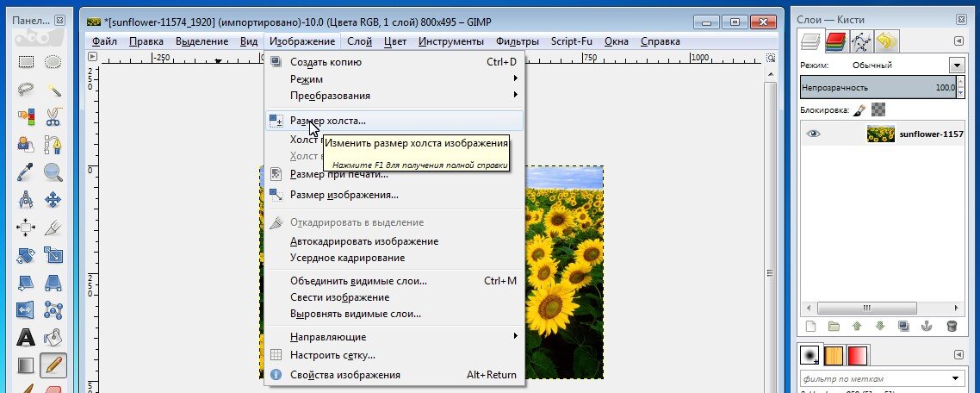Viewport: 980px width, 393px height.
Task: Select the Alignment tool
Action: click(x=26, y=228)
